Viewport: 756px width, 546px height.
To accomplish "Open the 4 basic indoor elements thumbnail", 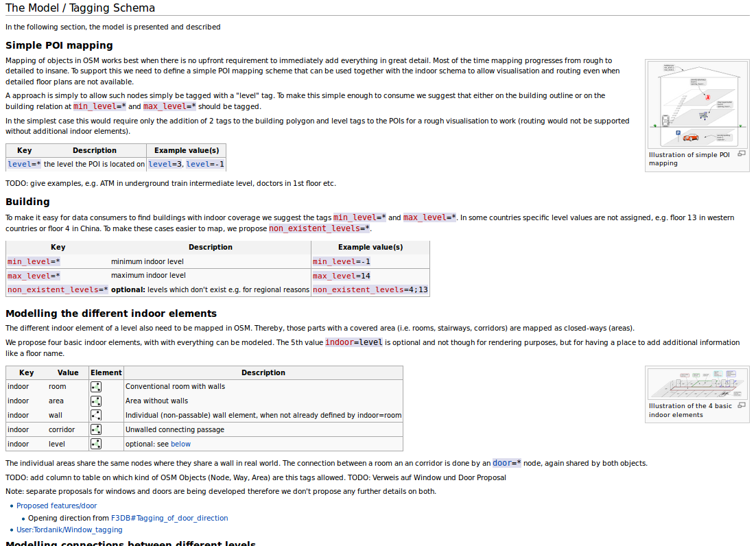I will pyautogui.click(x=697, y=383).
